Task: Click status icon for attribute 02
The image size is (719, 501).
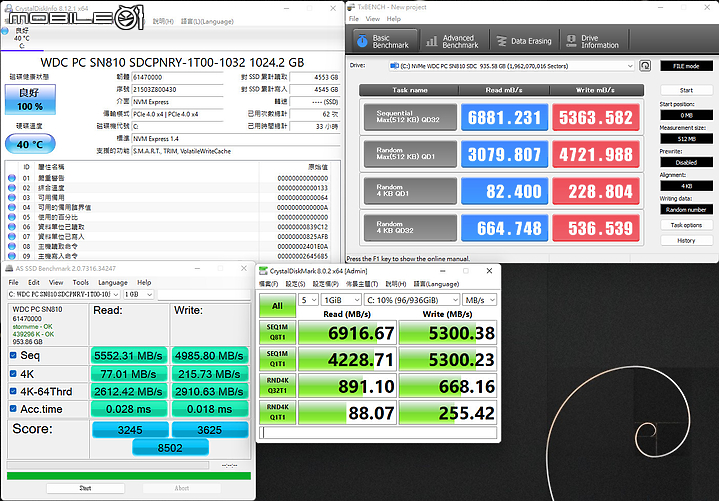Action: (x=12, y=188)
